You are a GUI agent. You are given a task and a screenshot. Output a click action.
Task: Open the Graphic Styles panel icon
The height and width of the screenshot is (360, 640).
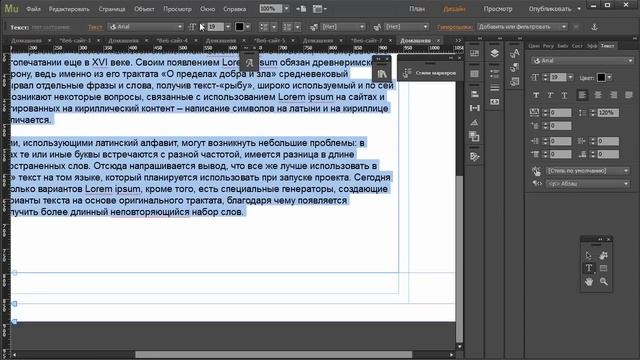tap(514, 82)
